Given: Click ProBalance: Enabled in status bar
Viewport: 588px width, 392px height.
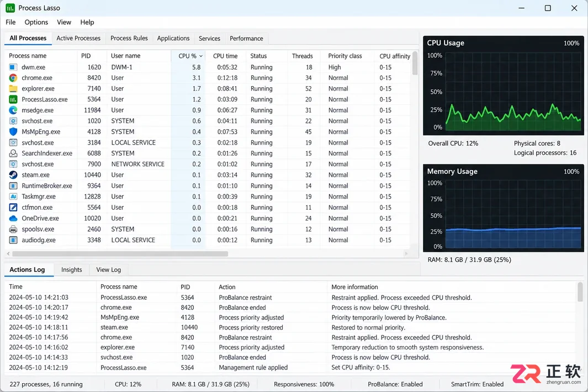Looking at the screenshot, I should [x=395, y=384].
